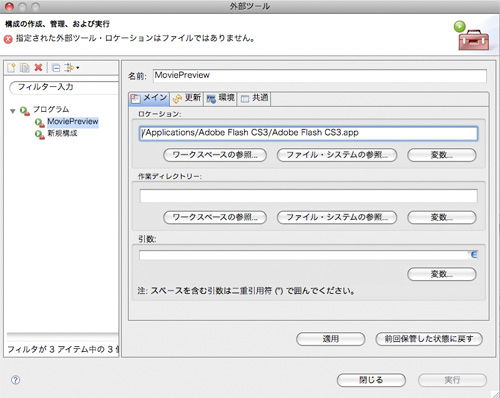Browse workspace for location
The height and width of the screenshot is (398, 500).
pos(215,155)
